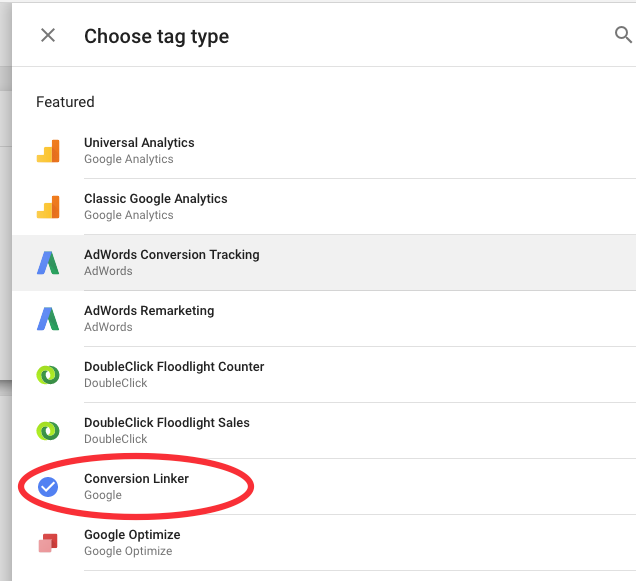Click the Universal Analytics bar chart icon
The image size is (636, 581).
click(48, 151)
